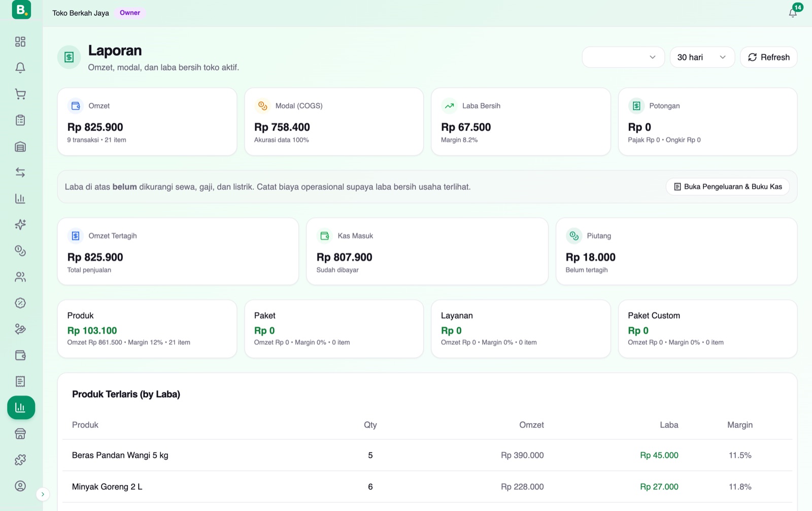Click the Margin column header
812x511 pixels.
pyautogui.click(x=740, y=425)
